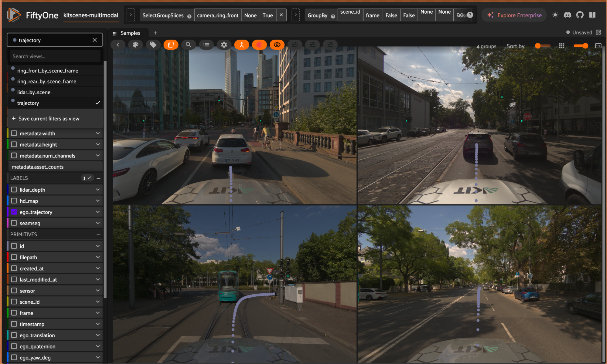
Task: Expand the created_at filter chevron
Action: click(98, 268)
